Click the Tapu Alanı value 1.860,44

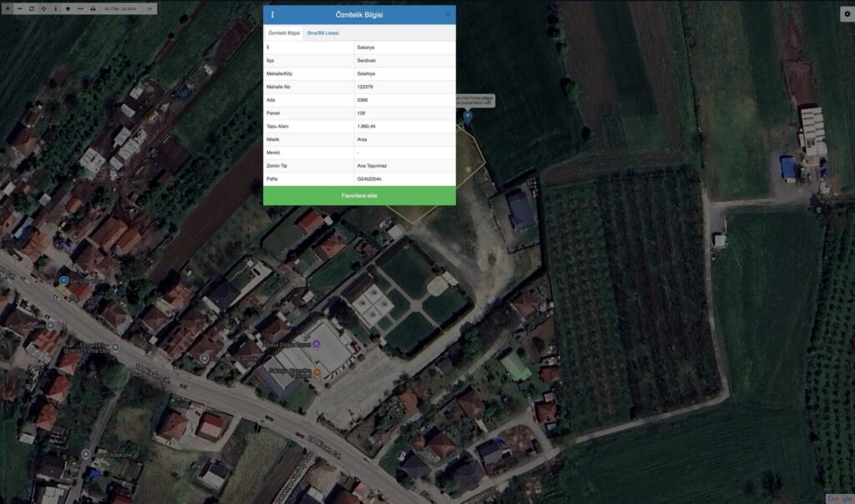tap(366, 126)
